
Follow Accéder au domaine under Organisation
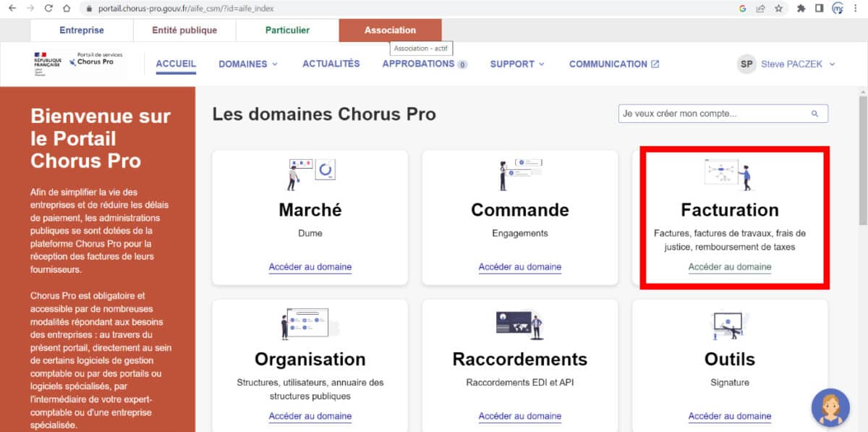[x=310, y=416]
